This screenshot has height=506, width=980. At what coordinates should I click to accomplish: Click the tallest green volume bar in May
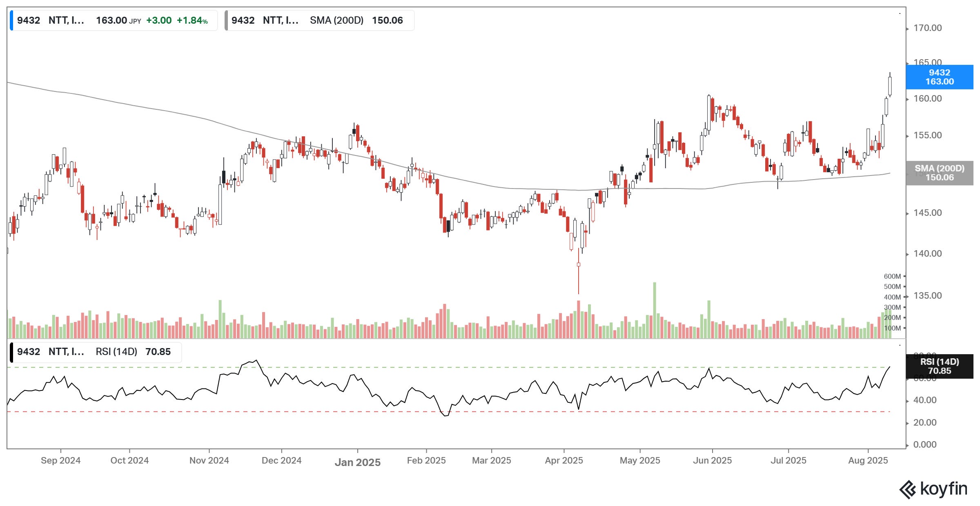click(655, 310)
